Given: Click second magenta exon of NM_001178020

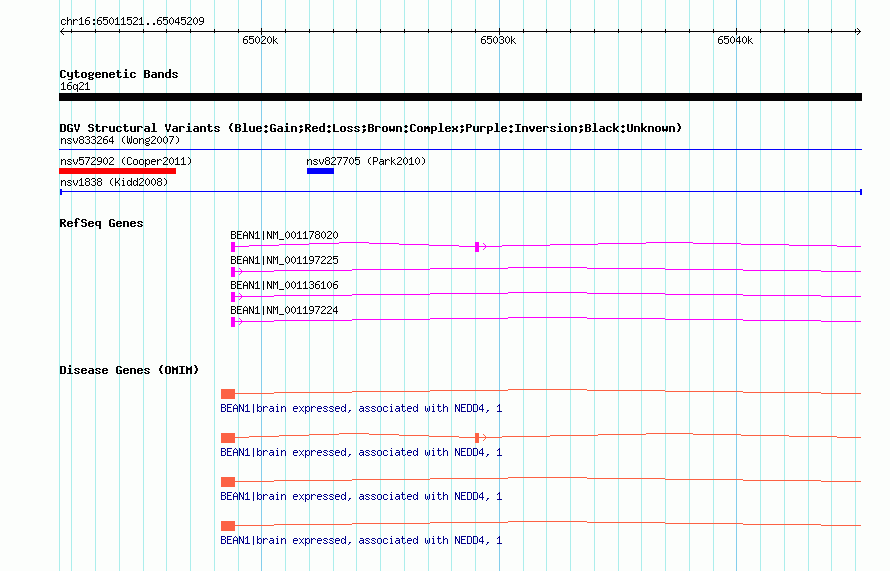Looking at the screenshot, I should click(477, 246).
